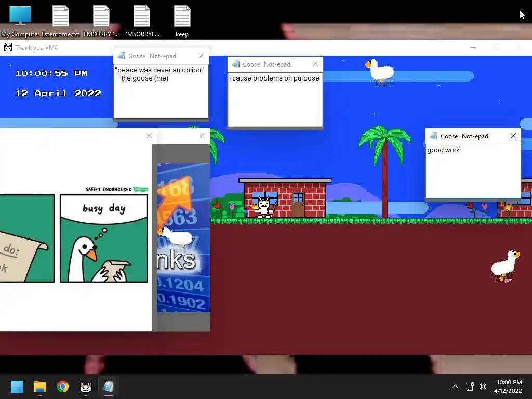Click the Windows Start button
Screen dimensions: 532x399
tap(17, 387)
